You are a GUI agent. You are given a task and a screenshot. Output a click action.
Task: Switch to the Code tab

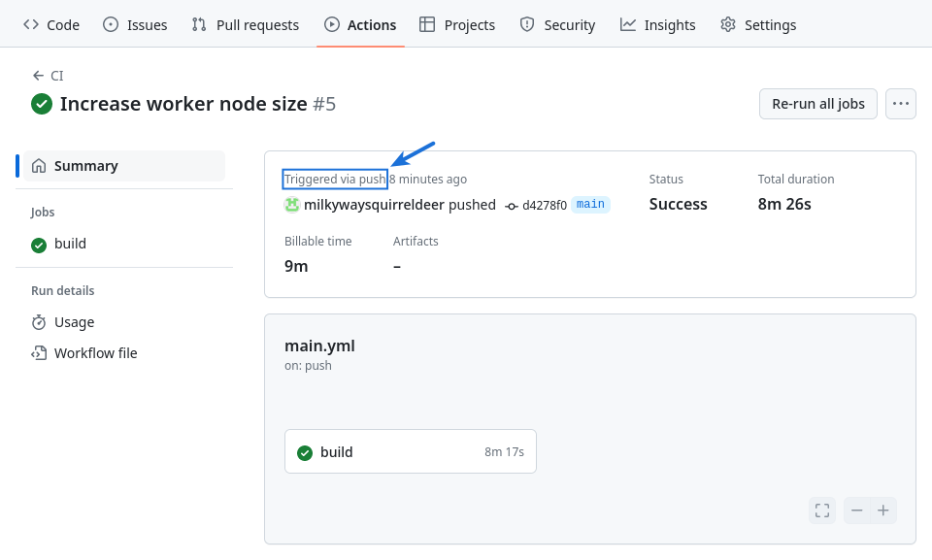pyautogui.click(x=51, y=25)
